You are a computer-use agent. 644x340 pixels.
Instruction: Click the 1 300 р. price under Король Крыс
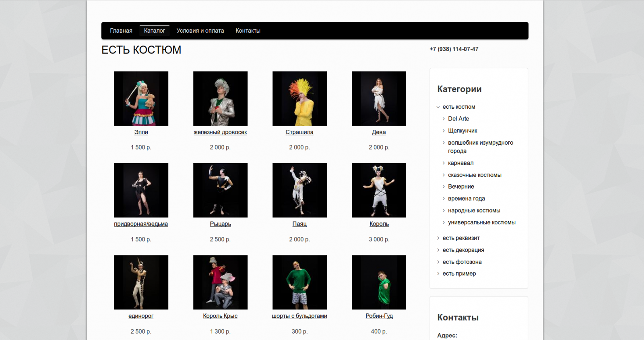220,332
